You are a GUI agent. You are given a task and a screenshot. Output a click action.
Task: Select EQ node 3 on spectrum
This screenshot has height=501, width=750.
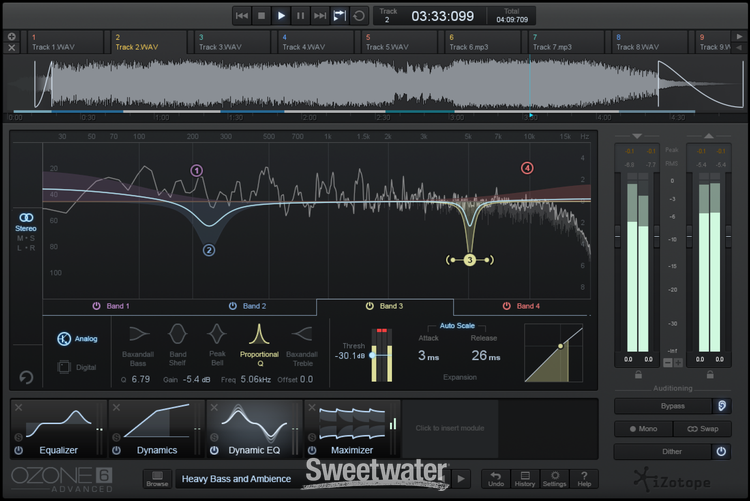[x=470, y=260]
